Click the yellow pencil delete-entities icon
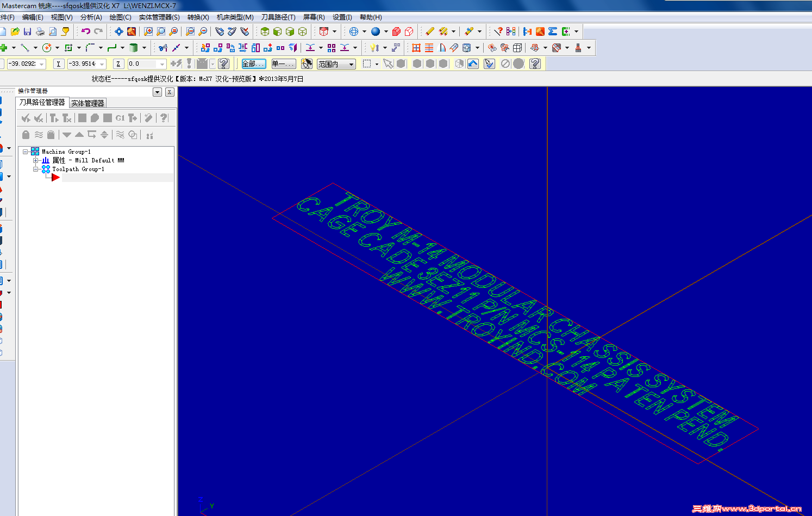The width and height of the screenshot is (812, 516). (430, 32)
